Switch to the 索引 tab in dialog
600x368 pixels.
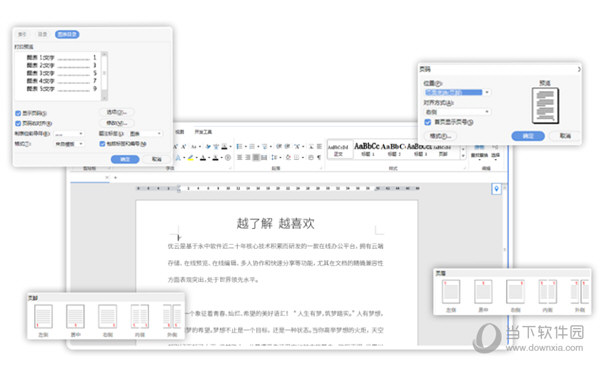[x=22, y=34]
